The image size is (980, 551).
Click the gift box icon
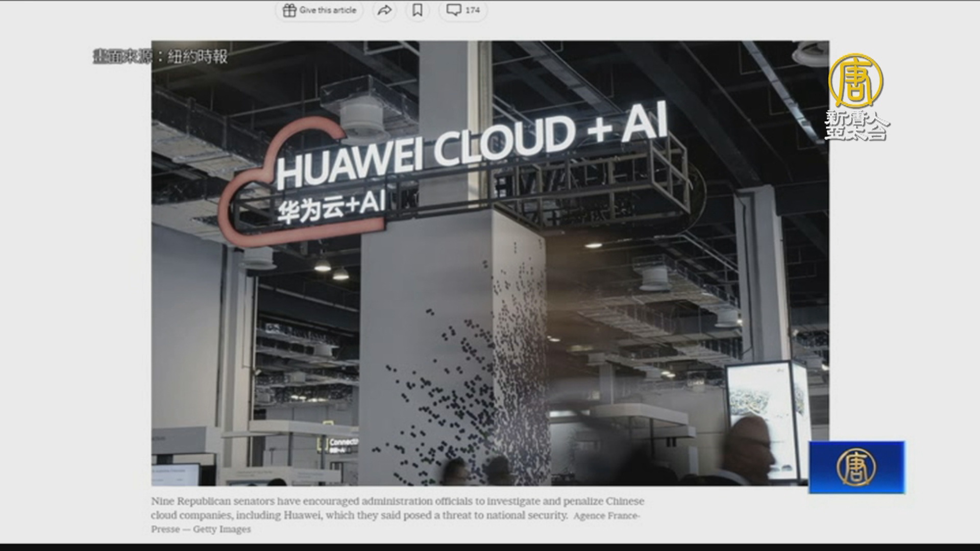click(x=289, y=10)
